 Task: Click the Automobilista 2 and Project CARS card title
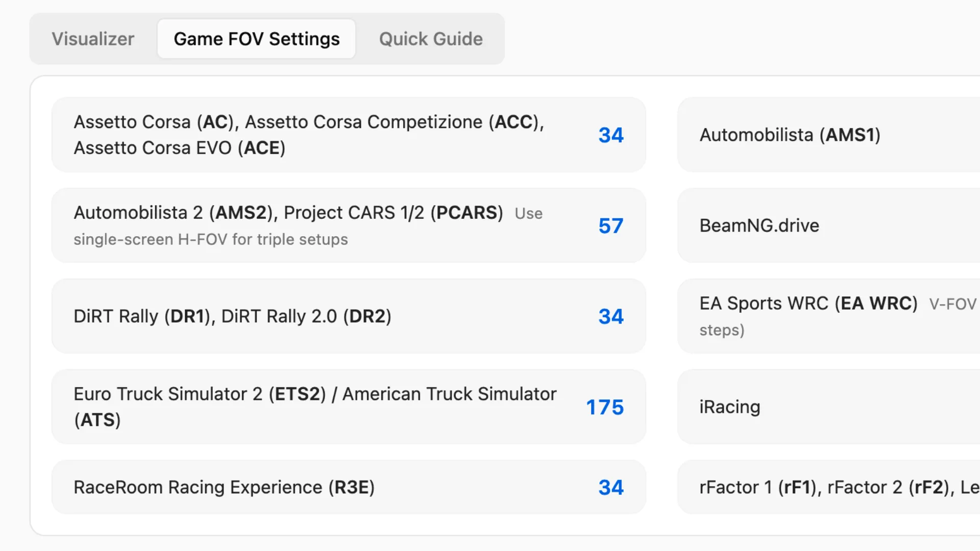[288, 213]
